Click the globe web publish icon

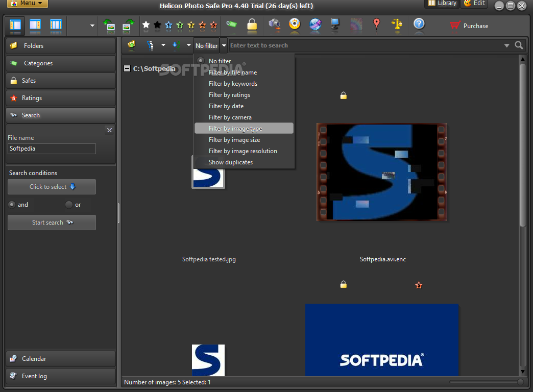315,24
